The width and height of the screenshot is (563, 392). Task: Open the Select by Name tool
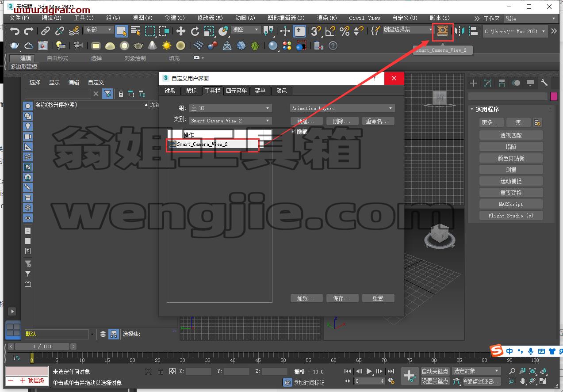point(136,31)
